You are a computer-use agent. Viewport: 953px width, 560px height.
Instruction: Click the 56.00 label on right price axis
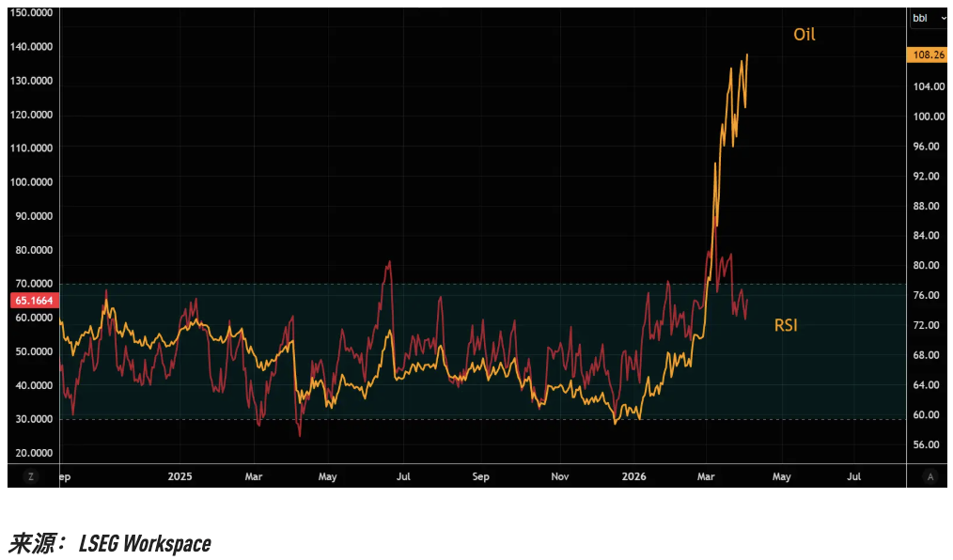pos(928,444)
